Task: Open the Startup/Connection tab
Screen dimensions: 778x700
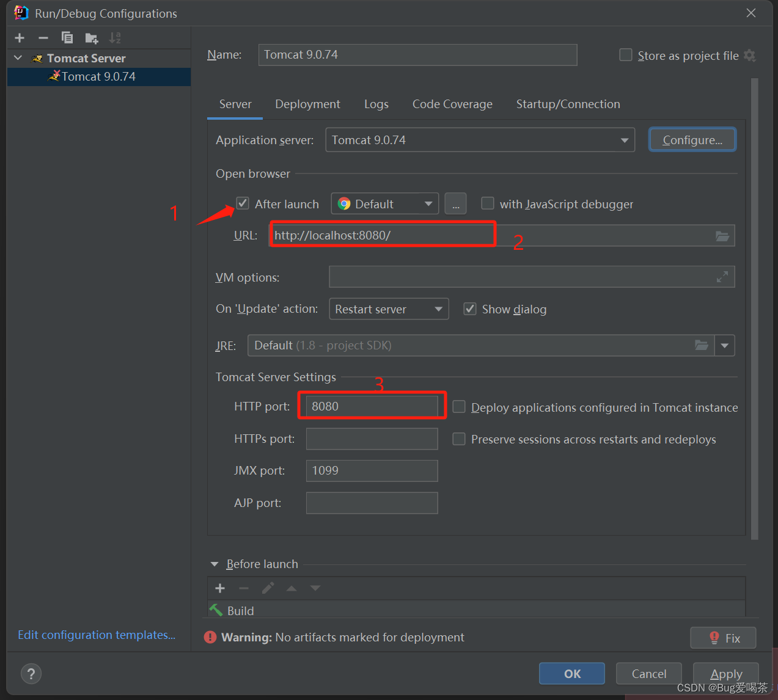Action: (x=568, y=104)
